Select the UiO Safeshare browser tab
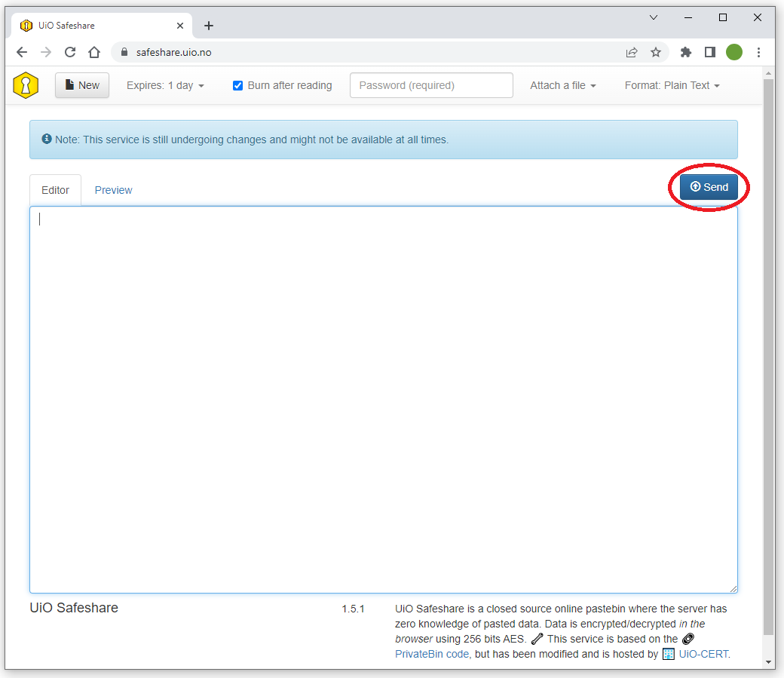Screen dimensions: 784x678 pyautogui.click(x=102, y=26)
